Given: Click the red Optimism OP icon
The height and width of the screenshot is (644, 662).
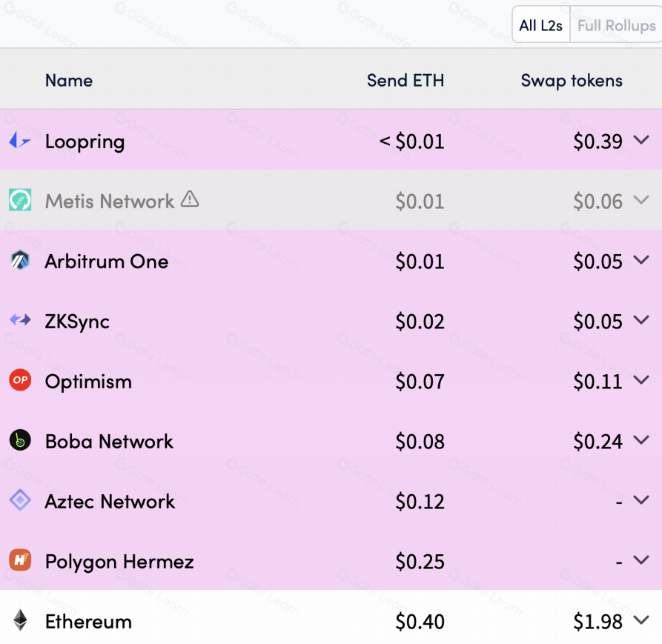Looking at the screenshot, I should 20,381.
